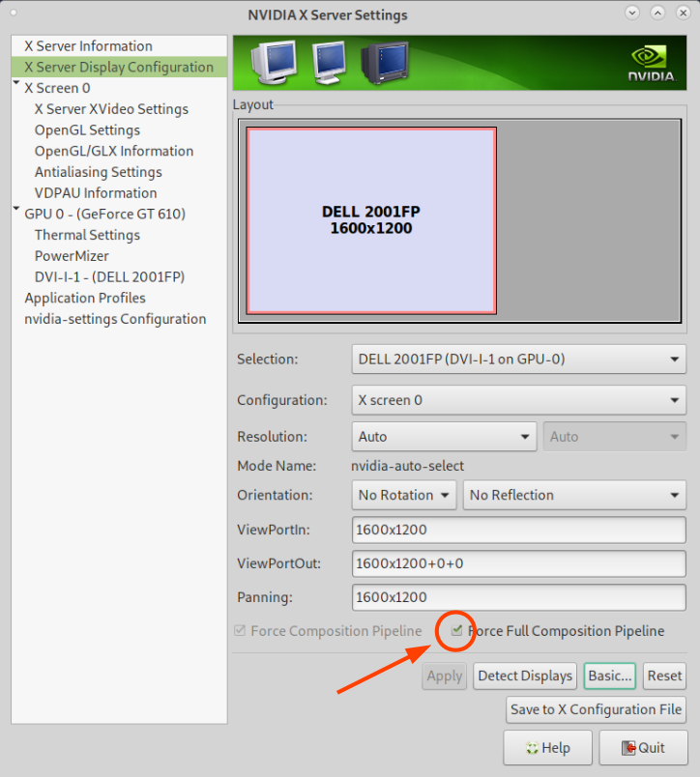Viewport: 700px width, 777px height.
Task: Click the ViewPortIn input field
Action: (x=518, y=530)
